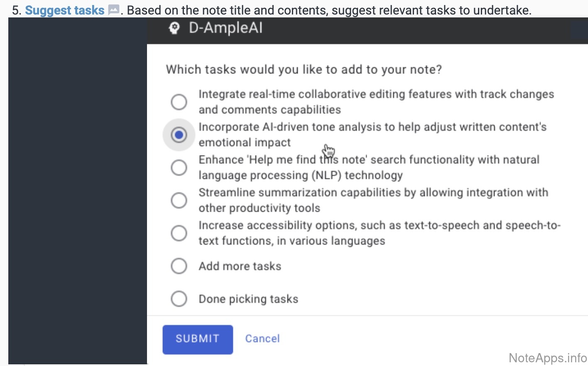Click the Cancel link
This screenshot has width=588, height=366.
point(262,339)
